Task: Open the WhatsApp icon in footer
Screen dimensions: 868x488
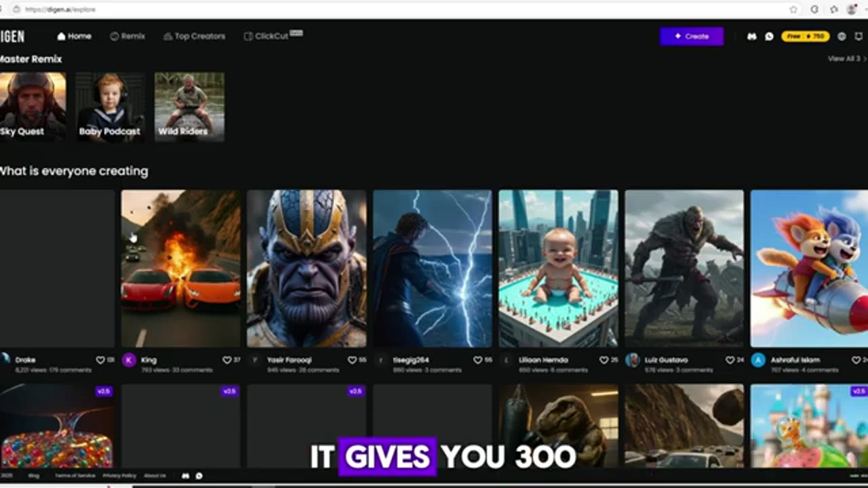Action: pyautogui.click(x=199, y=476)
